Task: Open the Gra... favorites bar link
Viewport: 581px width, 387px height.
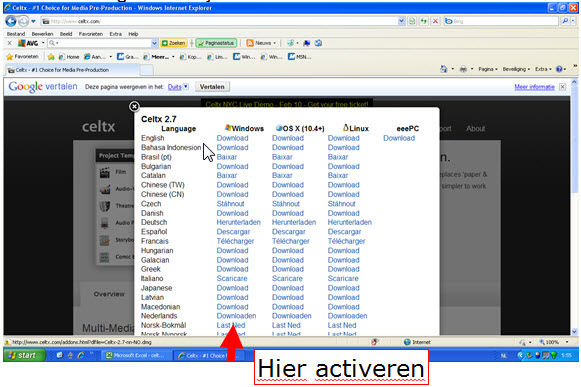Action: coord(127,57)
